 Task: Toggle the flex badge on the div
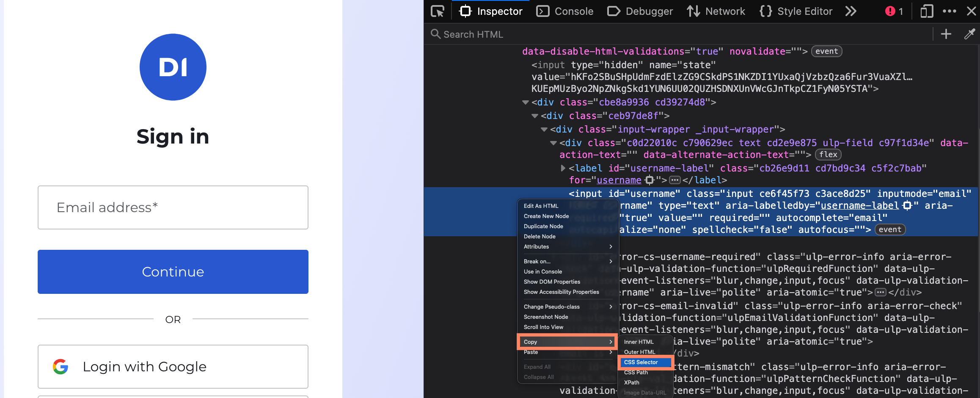(828, 155)
